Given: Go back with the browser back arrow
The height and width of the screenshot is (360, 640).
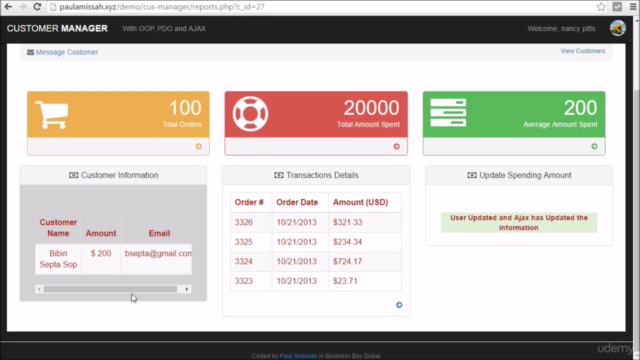Looking at the screenshot, I should tap(8, 7).
